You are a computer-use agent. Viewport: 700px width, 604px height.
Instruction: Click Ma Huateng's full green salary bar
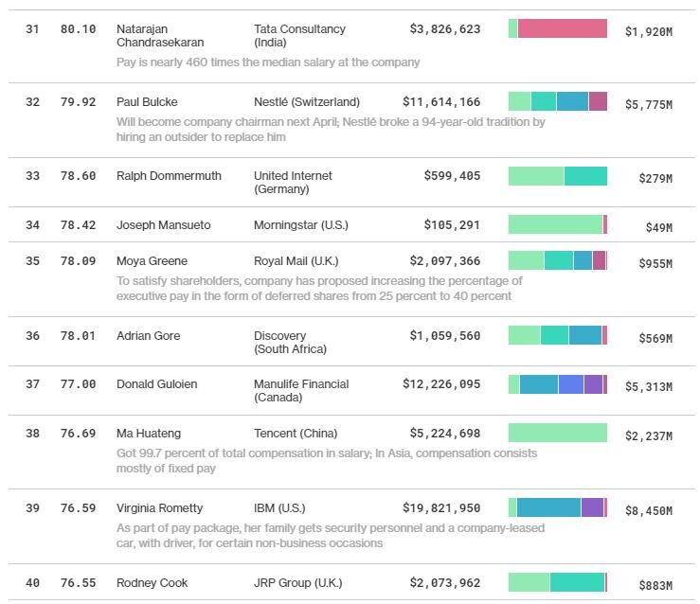click(557, 433)
